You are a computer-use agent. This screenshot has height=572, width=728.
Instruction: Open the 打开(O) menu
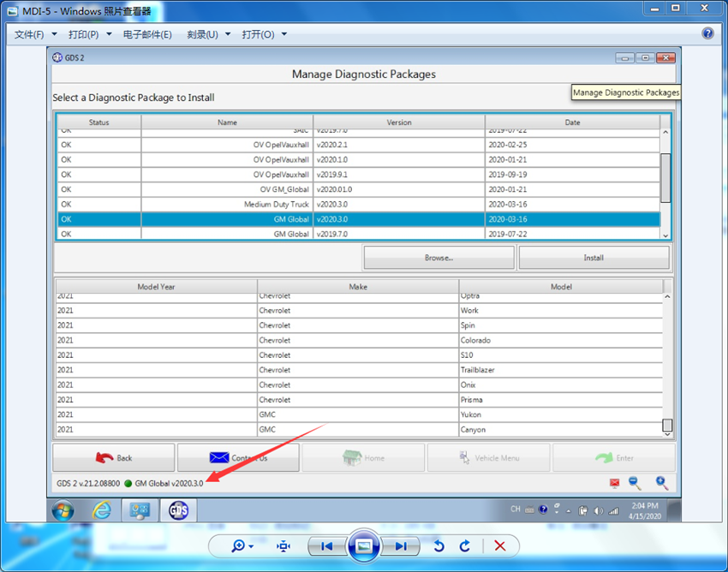(264, 34)
